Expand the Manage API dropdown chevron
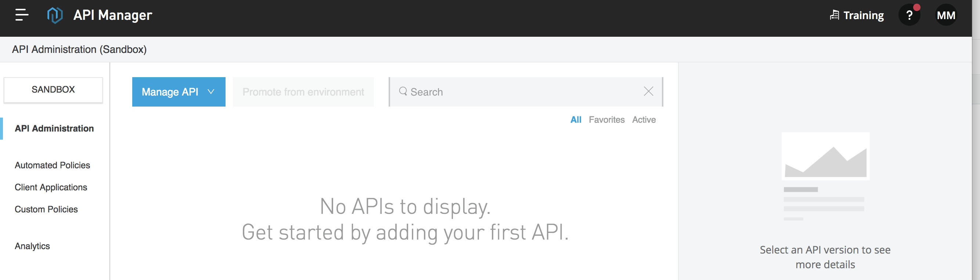The height and width of the screenshot is (280, 980). tap(211, 92)
